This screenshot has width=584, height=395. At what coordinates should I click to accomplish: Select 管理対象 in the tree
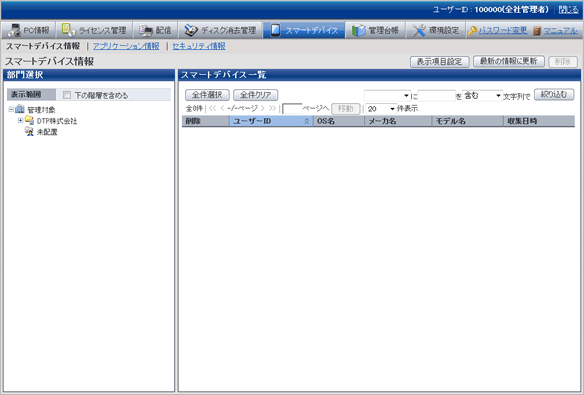pyautogui.click(x=41, y=110)
